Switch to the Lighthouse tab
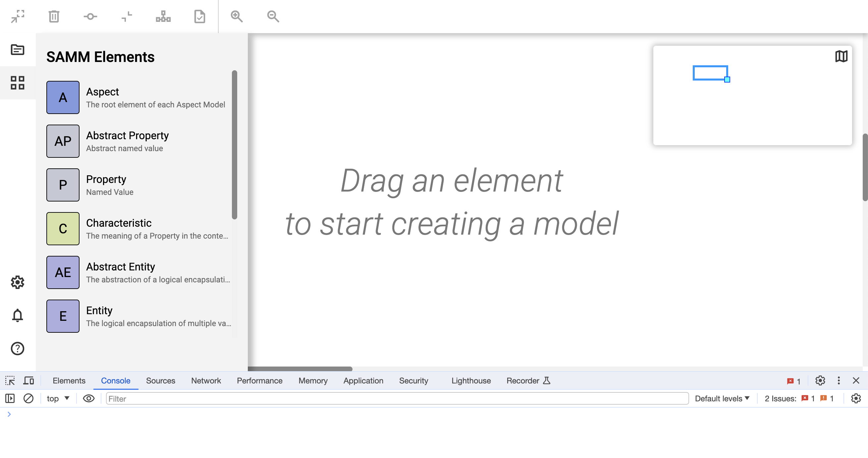Screen dimensions: 868x458 click(x=470, y=380)
